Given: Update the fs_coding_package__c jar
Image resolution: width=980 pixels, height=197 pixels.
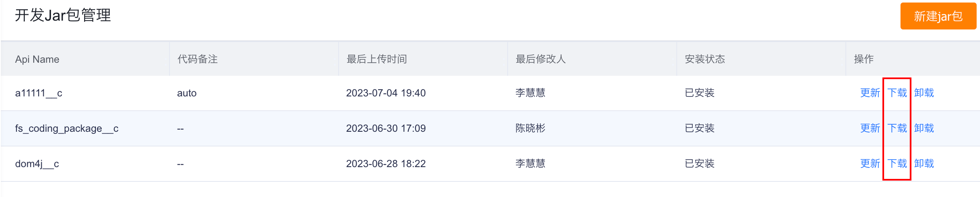Looking at the screenshot, I should [870, 128].
